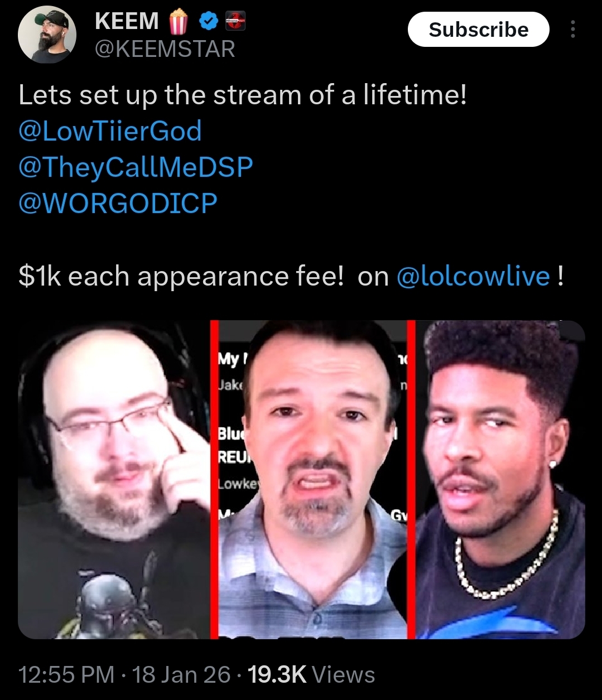Visit the @TheyCallMeDSP mention
This screenshot has height=700, width=602.
136,167
